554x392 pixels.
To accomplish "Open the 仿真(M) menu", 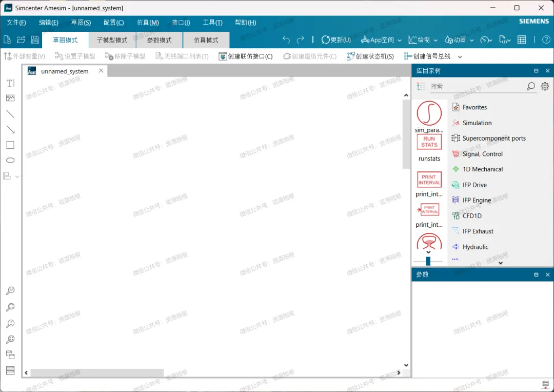I will (148, 23).
